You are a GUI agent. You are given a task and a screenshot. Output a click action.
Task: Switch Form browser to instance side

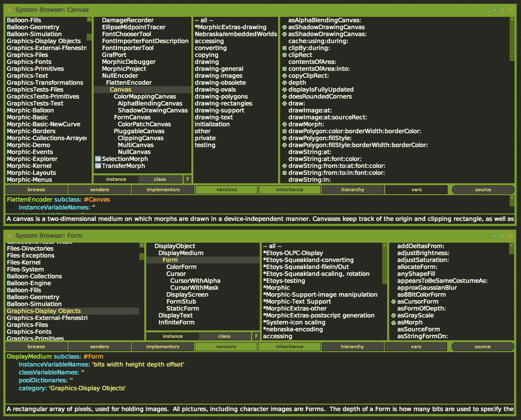coord(173,336)
